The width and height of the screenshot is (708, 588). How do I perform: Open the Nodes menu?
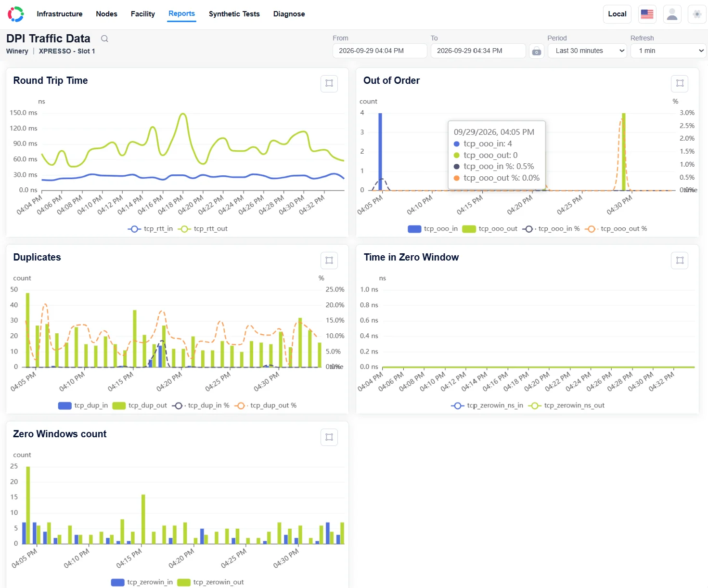coord(106,14)
